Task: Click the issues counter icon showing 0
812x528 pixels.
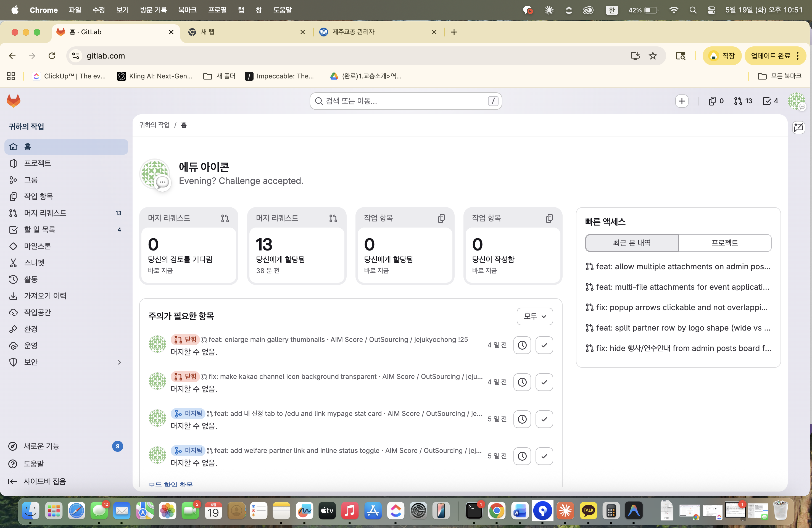Action: pyautogui.click(x=716, y=101)
